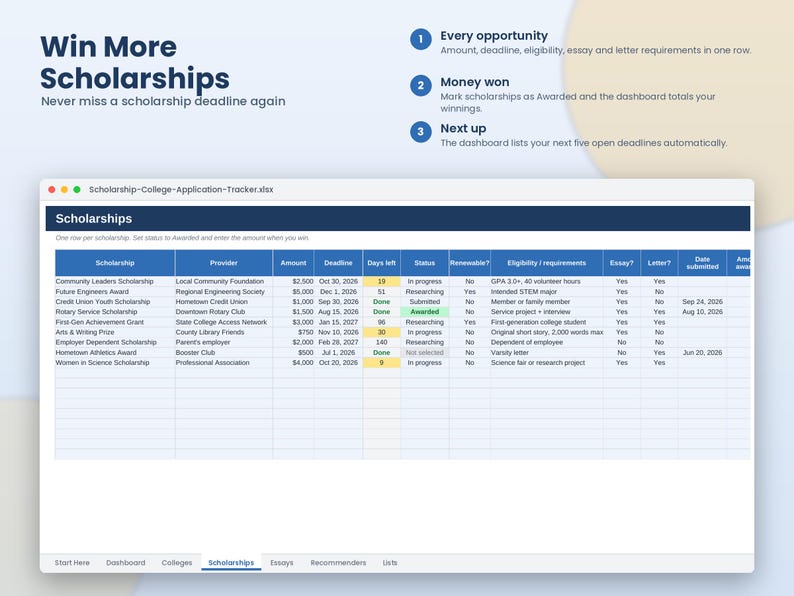Screen dimensions: 794x596
Task: Click the Hometown Credit Union provider cell
Action: pyautogui.click(x=224, y=302)
